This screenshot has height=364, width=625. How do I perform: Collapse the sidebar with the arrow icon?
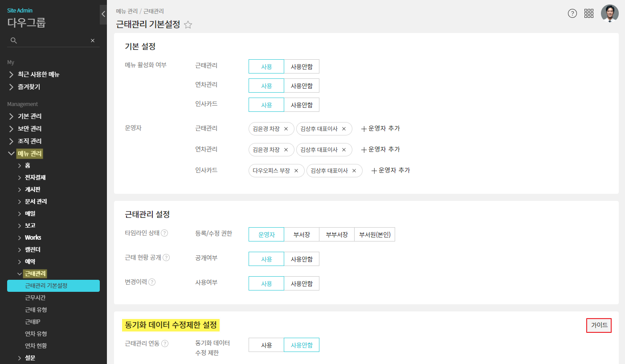click(x=103, y=14)
